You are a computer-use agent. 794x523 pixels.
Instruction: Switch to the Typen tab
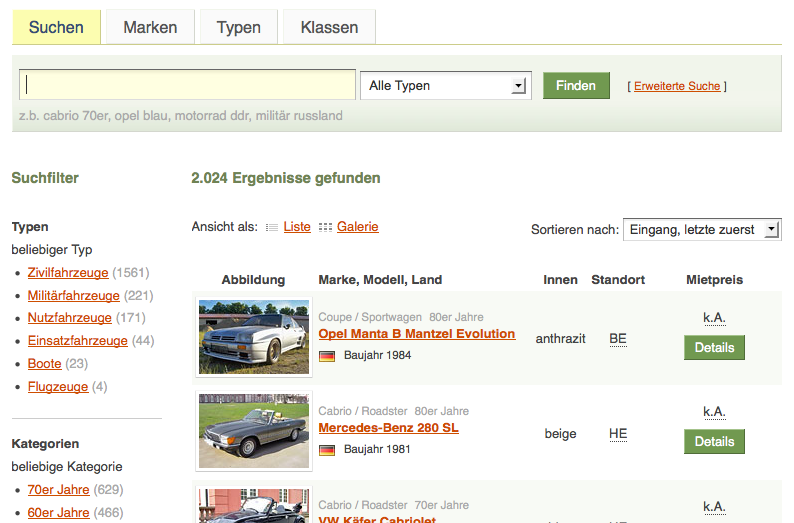click(x=238, y=27)
